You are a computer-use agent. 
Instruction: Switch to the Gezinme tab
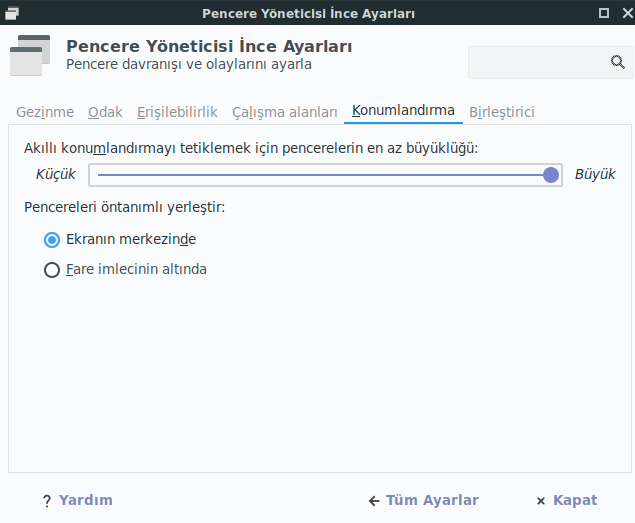click(45, 112)
